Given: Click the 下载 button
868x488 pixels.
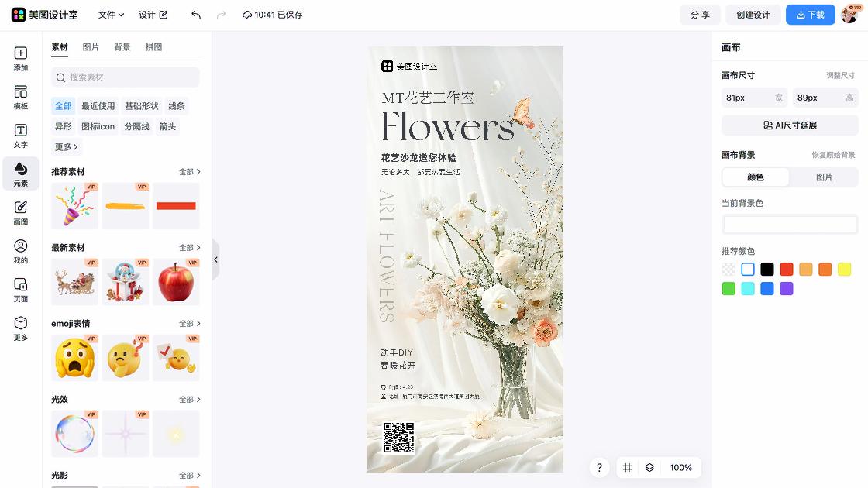Looking at the screenshot, I should (810, 14).
